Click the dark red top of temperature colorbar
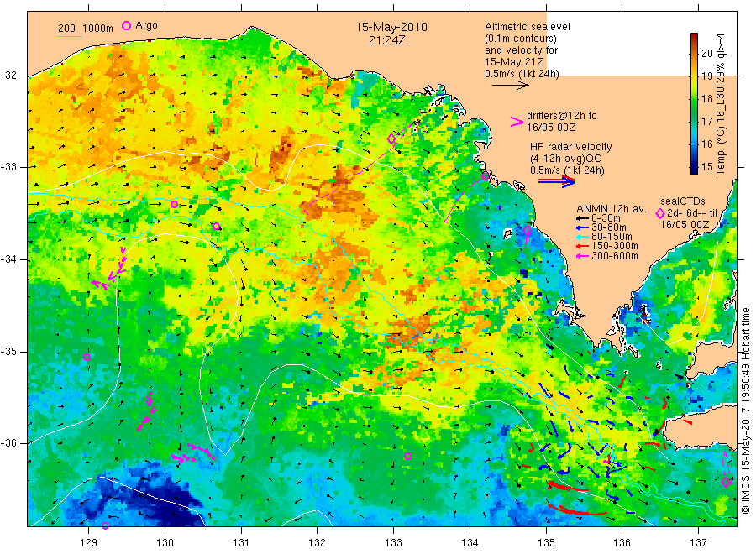The image size is (756, 554). (x=694, y=37)
